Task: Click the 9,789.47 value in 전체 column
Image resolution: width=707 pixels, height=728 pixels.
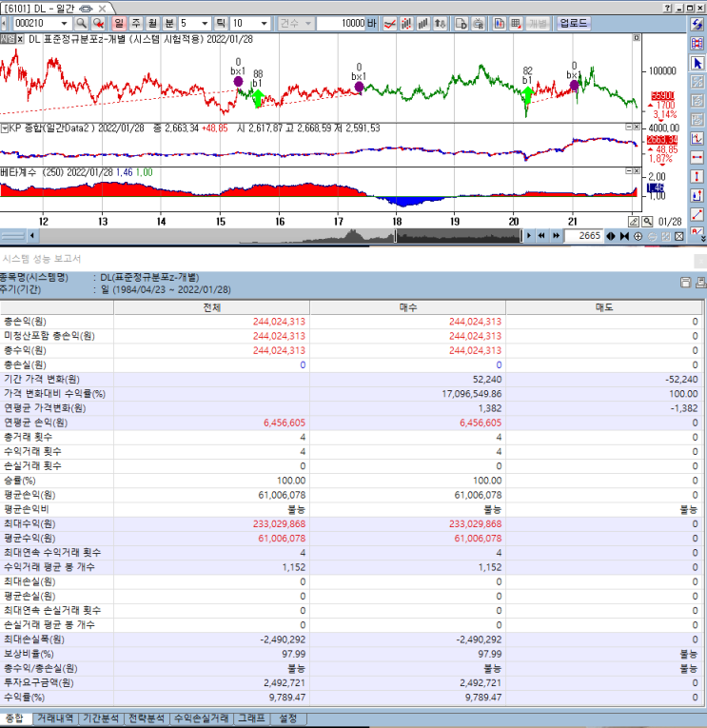Action: (286, 698)
